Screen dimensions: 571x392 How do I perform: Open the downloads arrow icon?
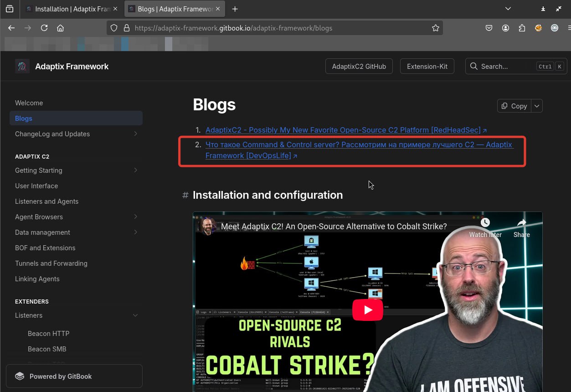coord(543,9)
